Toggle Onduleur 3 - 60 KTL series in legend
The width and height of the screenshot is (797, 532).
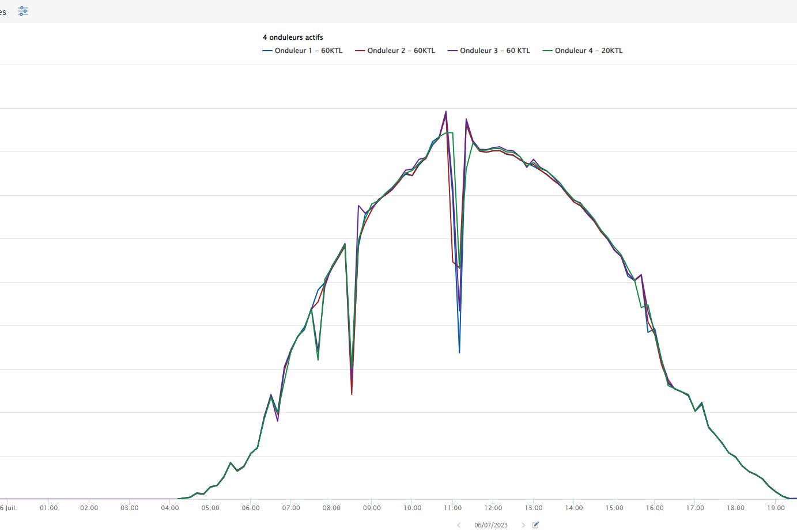pos(489,51)
